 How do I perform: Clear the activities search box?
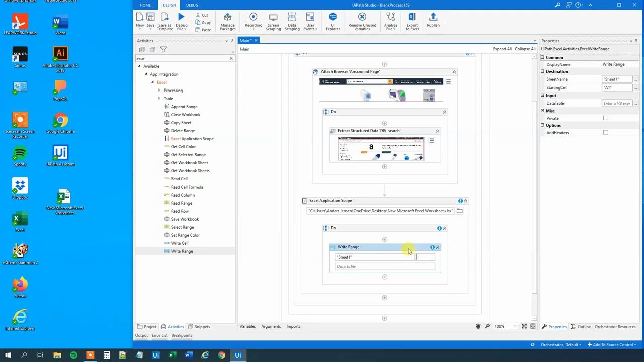pos(231,59)
